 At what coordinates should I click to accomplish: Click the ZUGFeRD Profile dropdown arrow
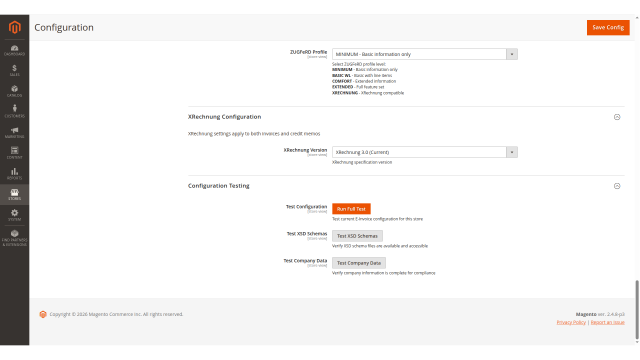(512, 54)
